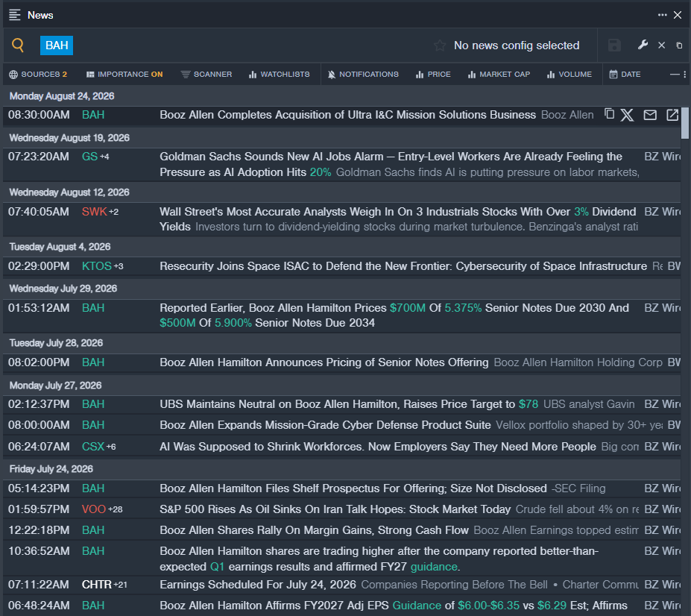Click the 'News' panel title
Image resolution: width=691 pixels, height=616 pixels.
click(40, 15)
